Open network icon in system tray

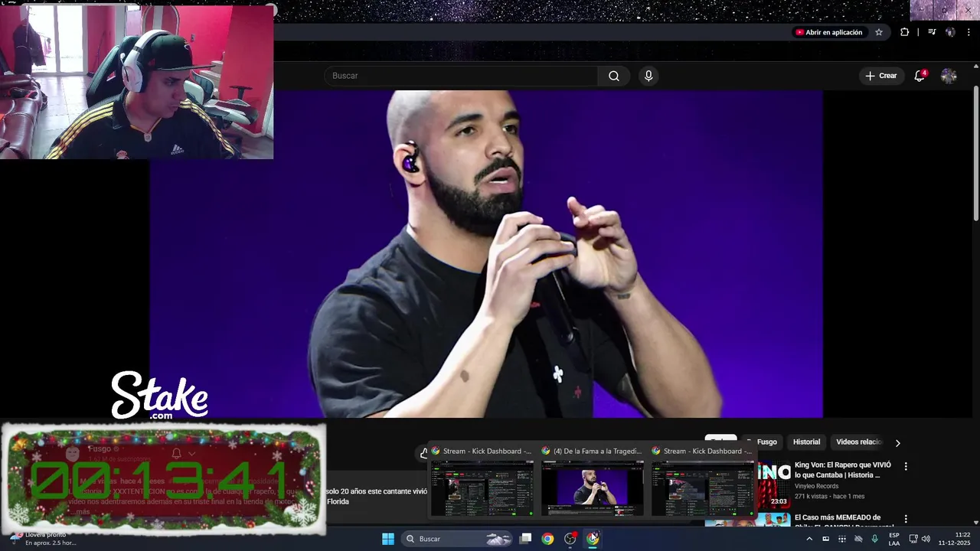click(913, 539)
